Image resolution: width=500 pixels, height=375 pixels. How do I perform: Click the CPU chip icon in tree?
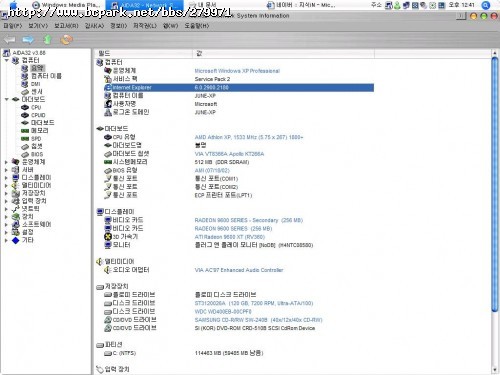pyautogui.click(x=25, y=107)
